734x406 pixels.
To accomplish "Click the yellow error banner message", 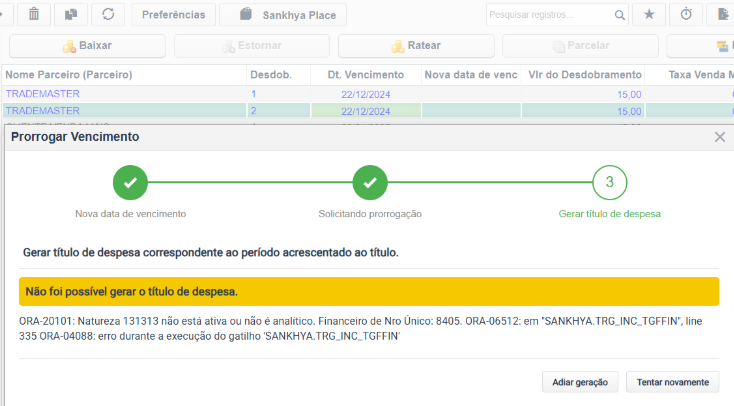I will pyautogui.click(x=369, y=291).
